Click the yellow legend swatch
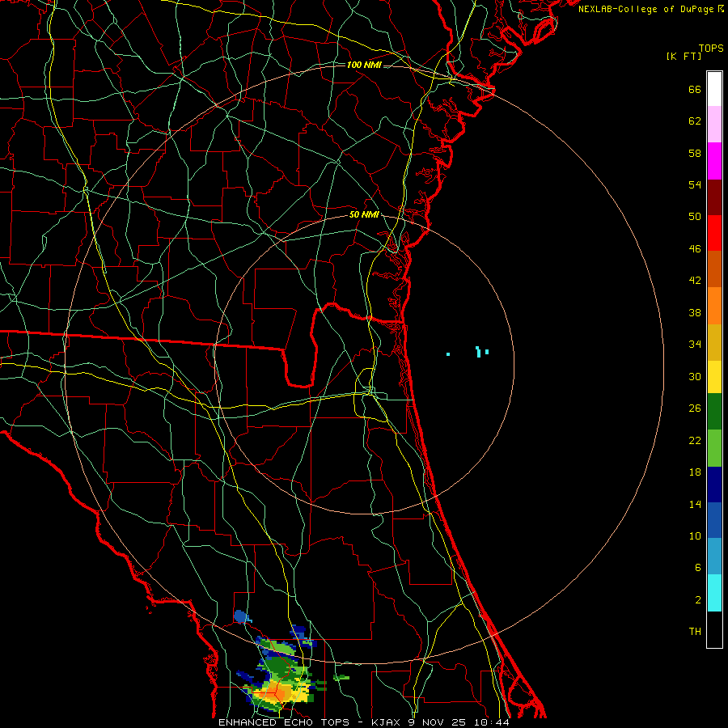Viewport: 728px width, 728px height. tap(714, 377)
